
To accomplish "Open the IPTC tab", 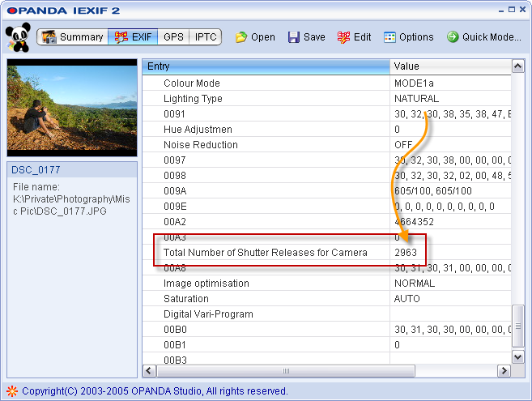I will [x=205, y=36].
